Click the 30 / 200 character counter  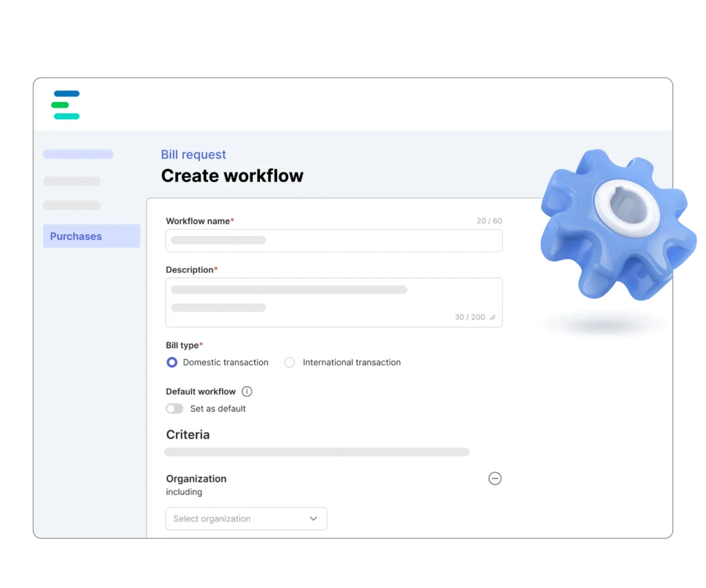[470, 317]
